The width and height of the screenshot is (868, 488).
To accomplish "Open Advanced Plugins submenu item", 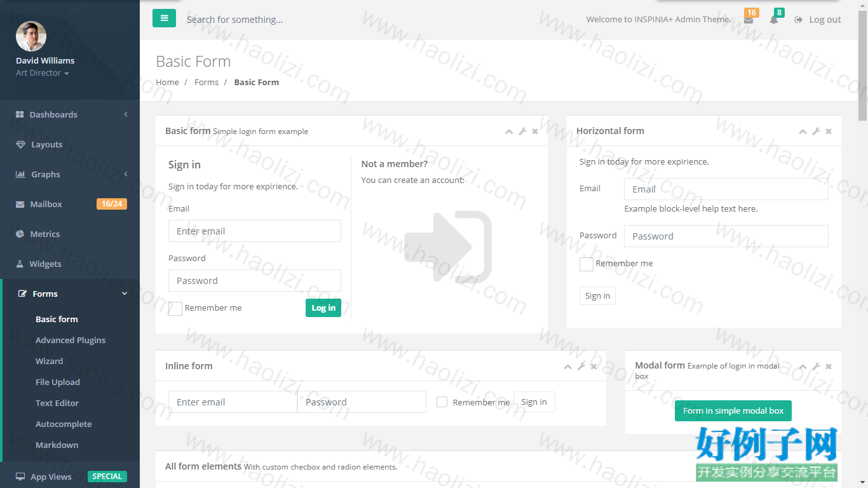I will click(71, 340).
